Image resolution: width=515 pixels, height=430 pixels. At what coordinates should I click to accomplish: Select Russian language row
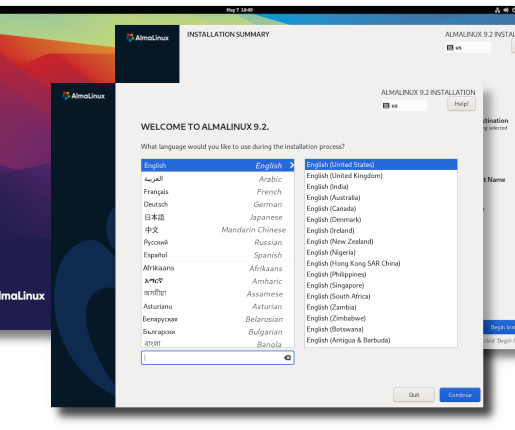tap(218, 242)
